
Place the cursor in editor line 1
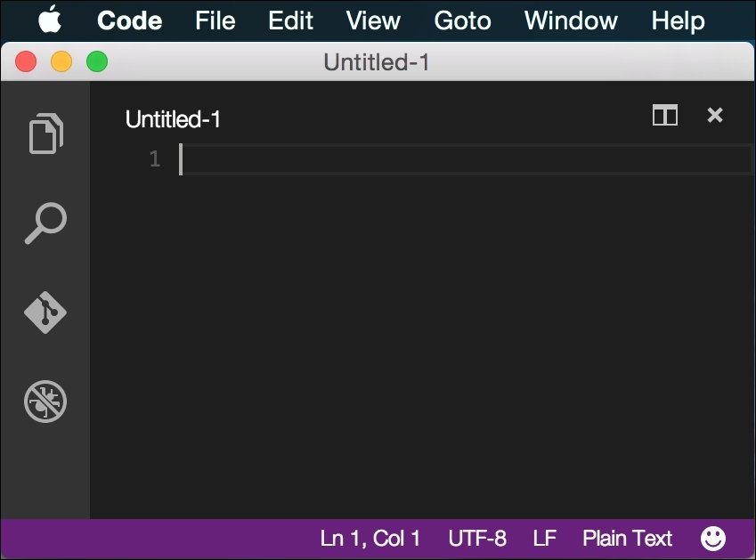pos(466,159)
